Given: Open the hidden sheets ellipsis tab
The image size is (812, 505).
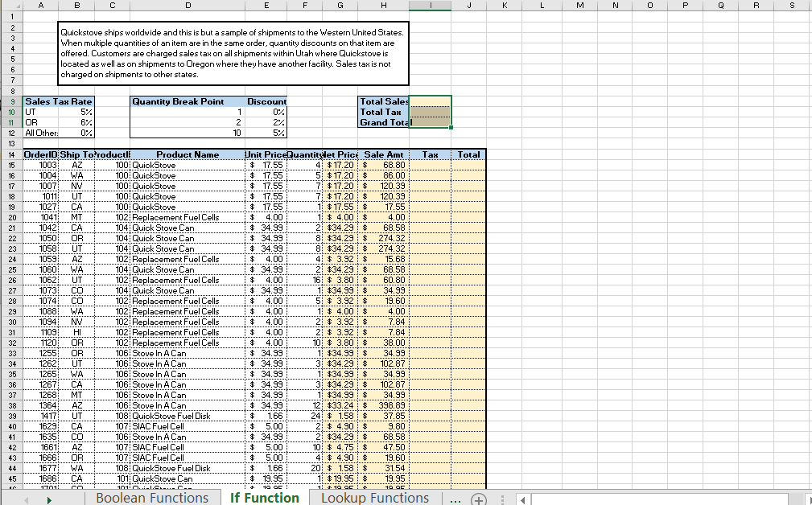Looking at the screenshot, I should [x=455, y=499].
